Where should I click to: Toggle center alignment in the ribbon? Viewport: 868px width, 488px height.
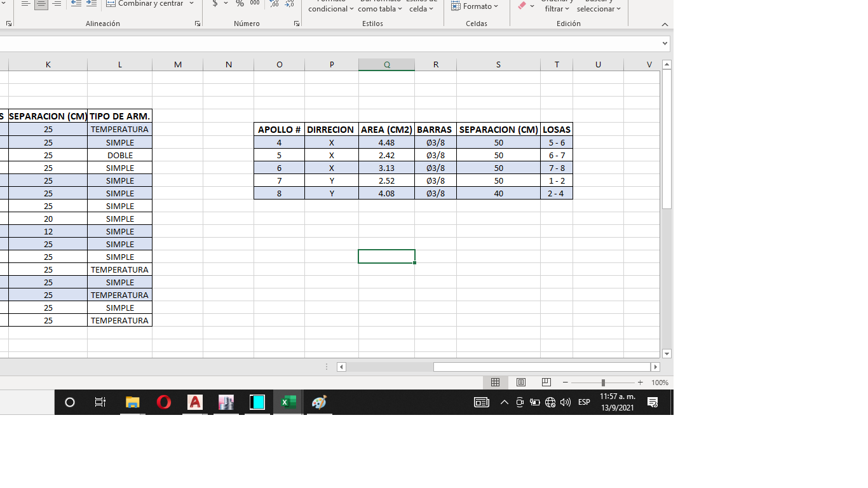pyautogui.click(x=41, y=4)
